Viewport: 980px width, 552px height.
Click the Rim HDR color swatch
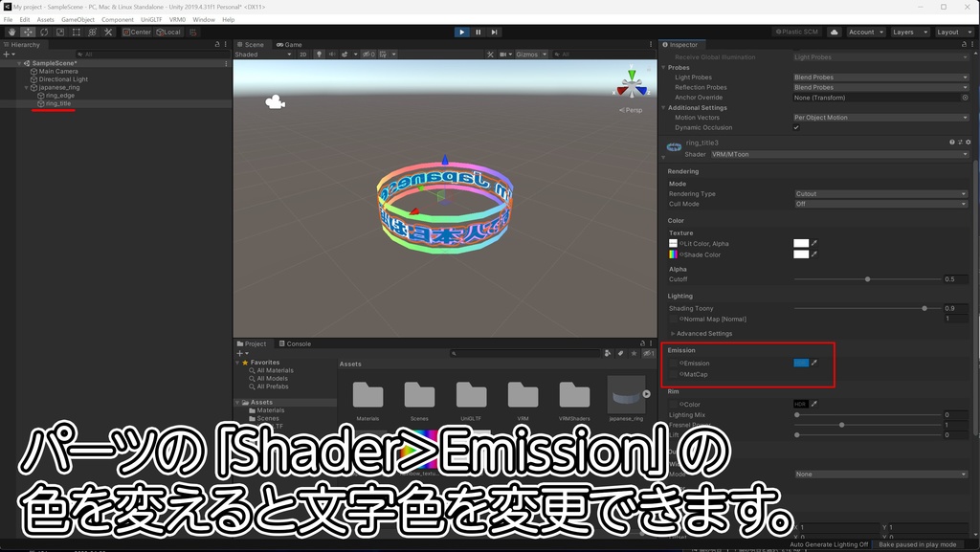point(801,404)
